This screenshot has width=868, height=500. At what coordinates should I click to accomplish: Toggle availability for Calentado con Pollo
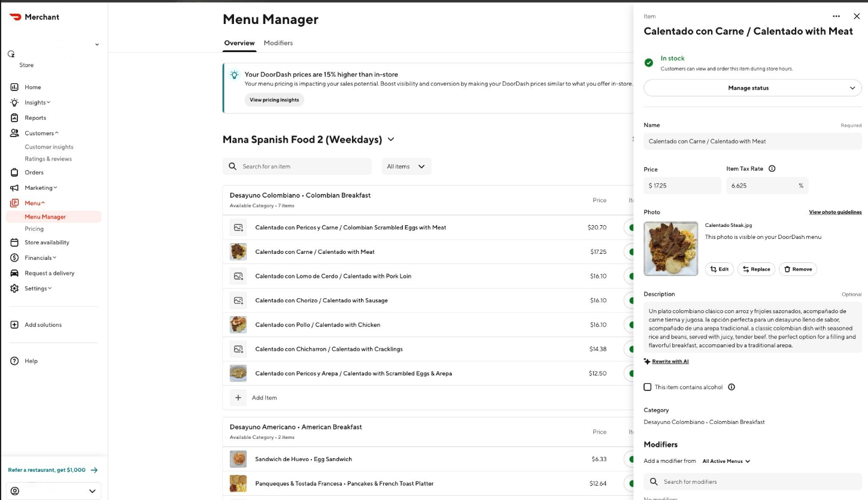pos(629,325)
